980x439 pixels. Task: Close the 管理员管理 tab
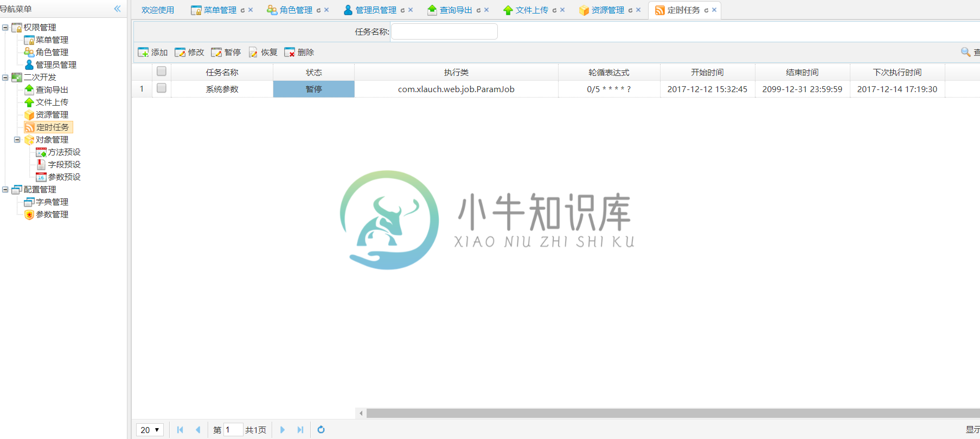click(x=411, y=10)
